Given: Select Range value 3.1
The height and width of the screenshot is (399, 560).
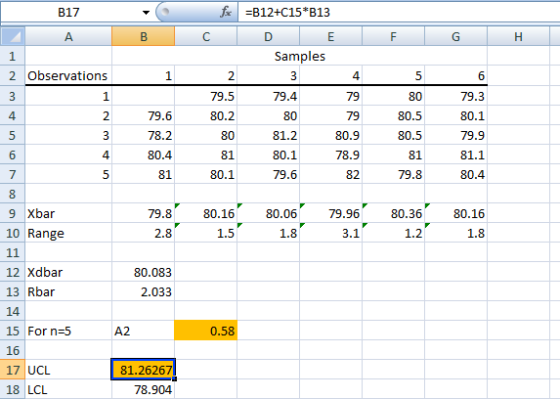Looking at the screenshot, I should [x=331, y=233].
